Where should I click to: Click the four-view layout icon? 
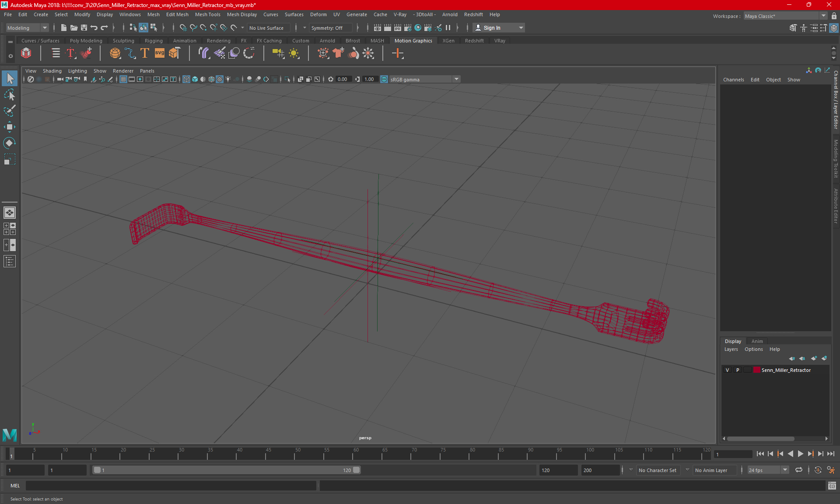[10, 229]
